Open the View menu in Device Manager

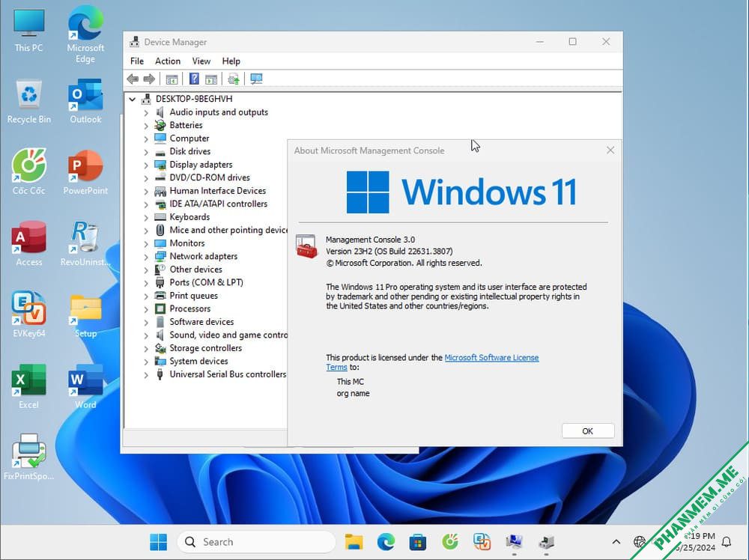click(201, 61)
